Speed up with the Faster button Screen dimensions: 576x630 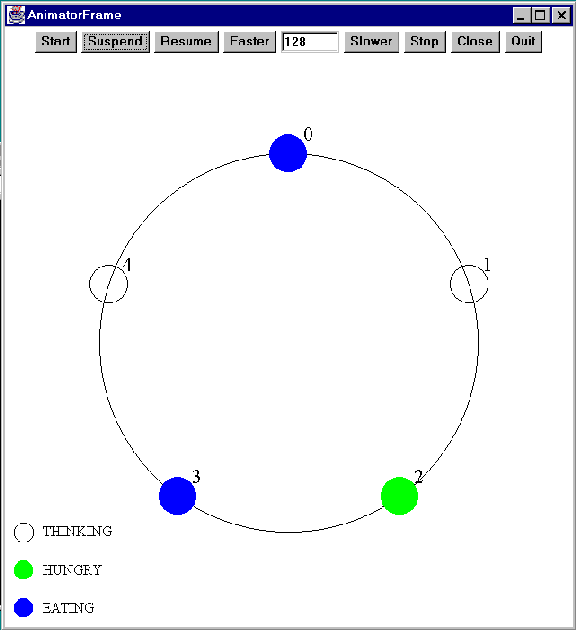(249, 42)
